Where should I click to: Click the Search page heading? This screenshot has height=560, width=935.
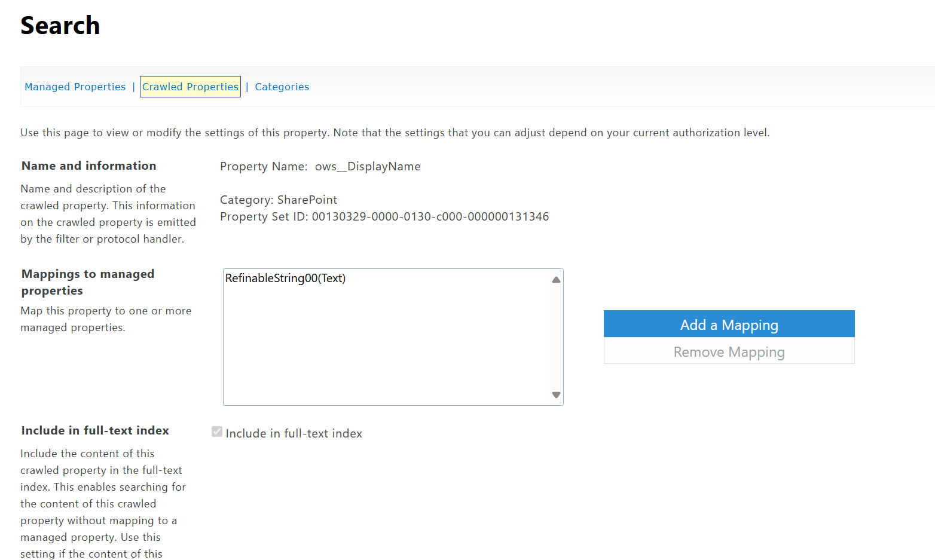(x=60, y=25)
